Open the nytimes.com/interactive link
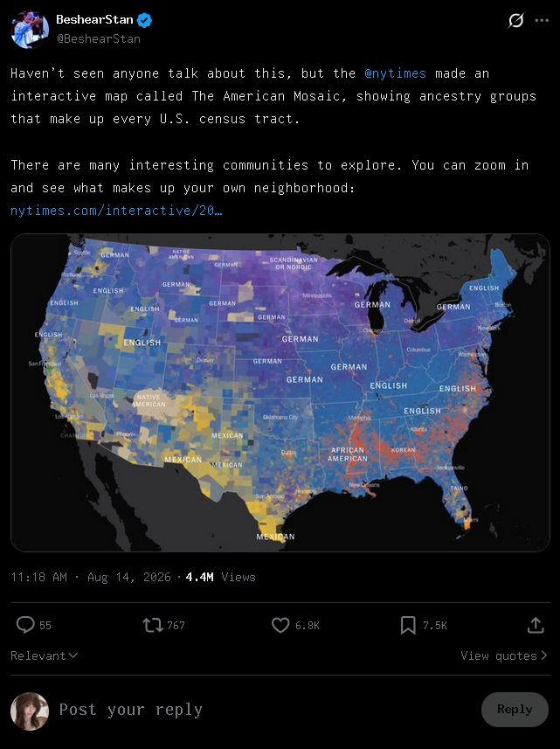 [x=116, y=211]
